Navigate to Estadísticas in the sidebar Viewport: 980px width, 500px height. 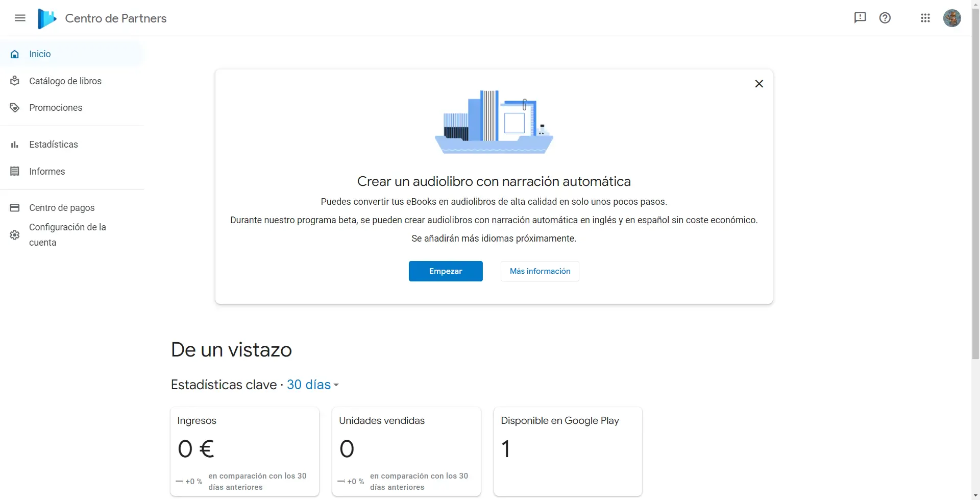pos(54,145)
